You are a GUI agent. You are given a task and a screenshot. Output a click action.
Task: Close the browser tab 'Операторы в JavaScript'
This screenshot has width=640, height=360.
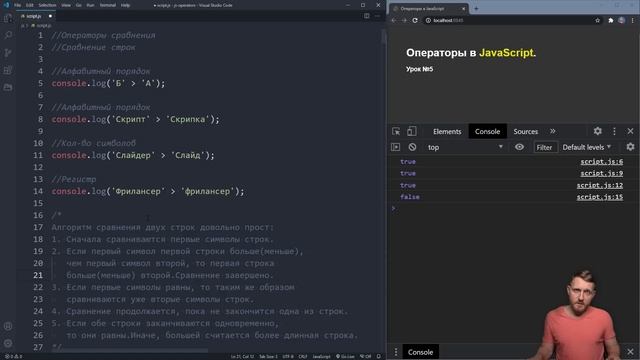463,9
